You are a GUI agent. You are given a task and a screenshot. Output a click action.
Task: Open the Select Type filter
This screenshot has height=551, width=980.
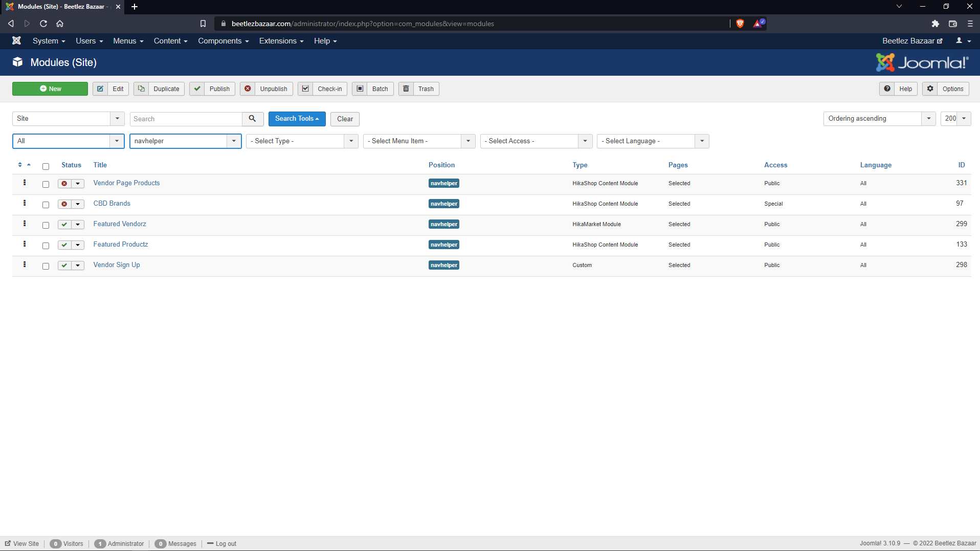pyautogui.click(x=302, y=141)
